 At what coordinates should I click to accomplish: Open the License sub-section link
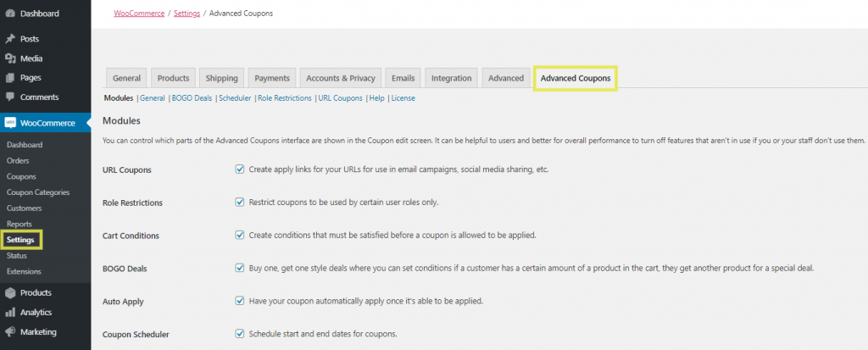403,98
